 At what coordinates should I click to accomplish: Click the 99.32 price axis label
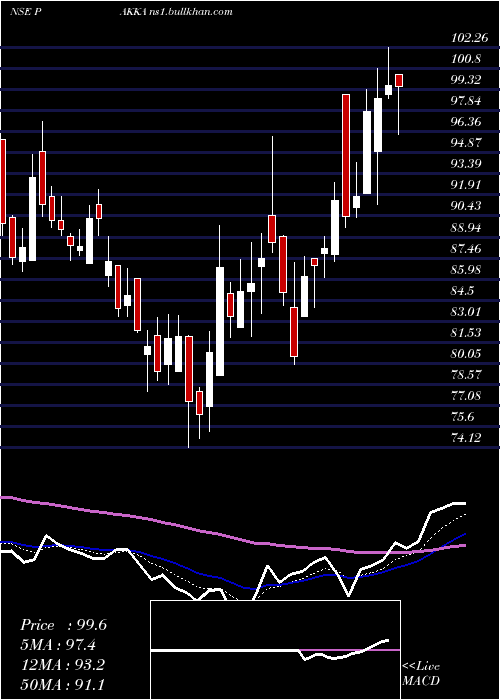pyautogui.click(x=466, y=79)
